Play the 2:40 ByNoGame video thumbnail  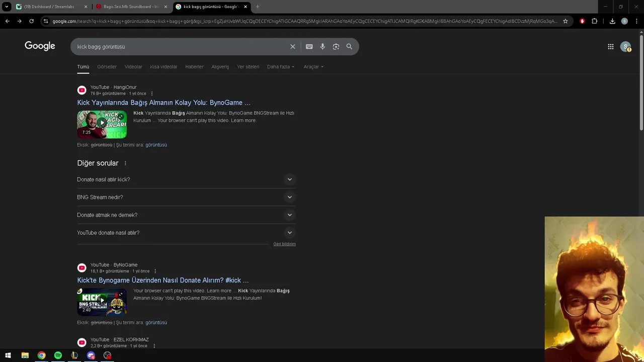point(102,302)
